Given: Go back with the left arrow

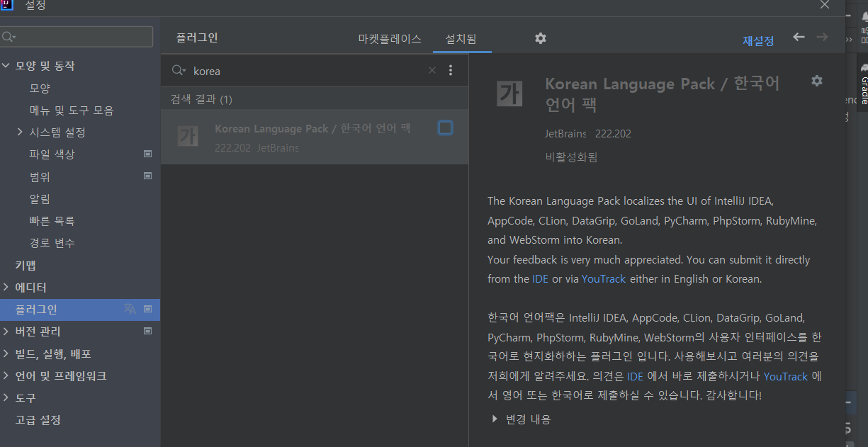Looking at the screenshot, I should point(799,37).
